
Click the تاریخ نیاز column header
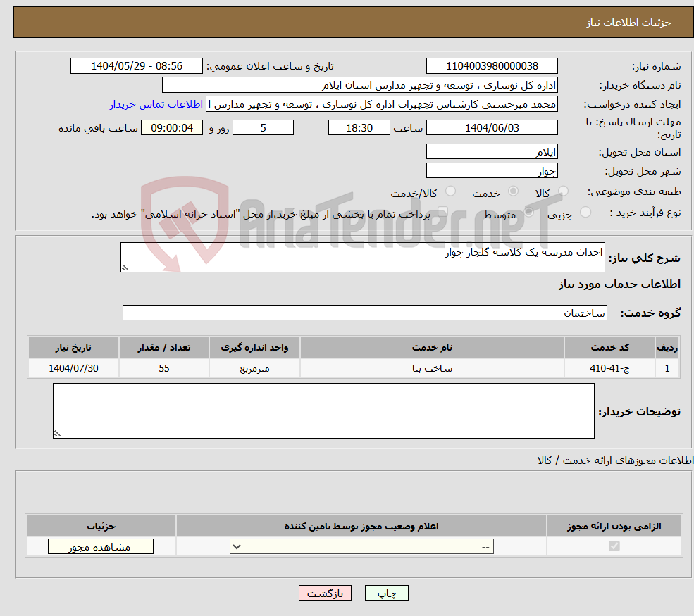[x=73, y=348]
